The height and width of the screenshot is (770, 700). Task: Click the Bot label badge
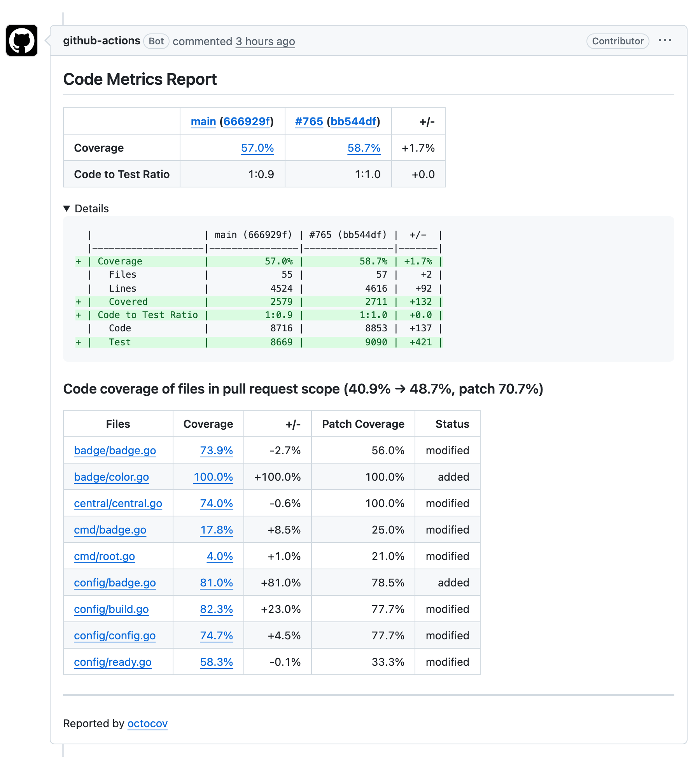point(156,41)
